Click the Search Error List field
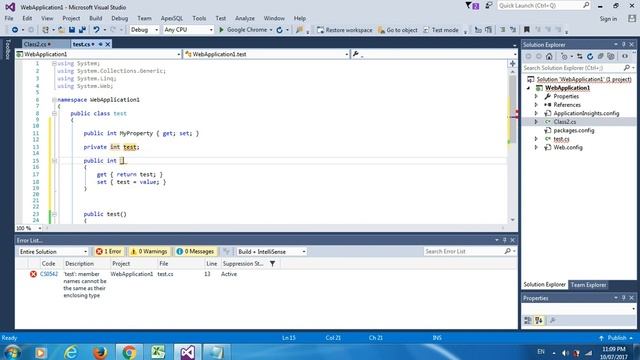 (469, 251)
